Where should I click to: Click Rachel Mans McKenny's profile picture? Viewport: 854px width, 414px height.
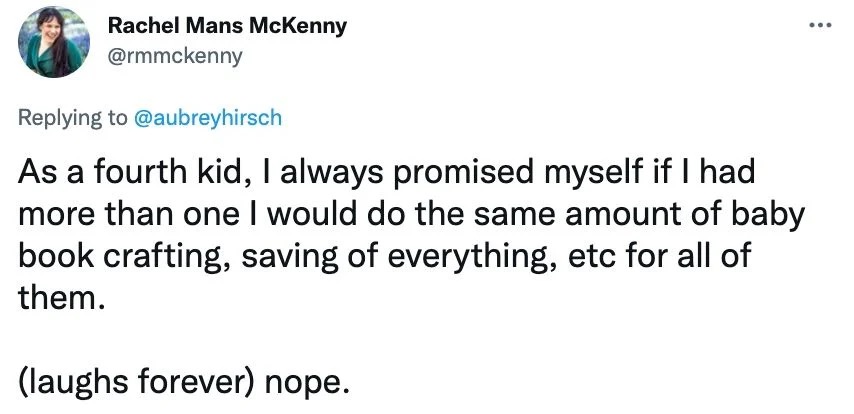(53, 42)
